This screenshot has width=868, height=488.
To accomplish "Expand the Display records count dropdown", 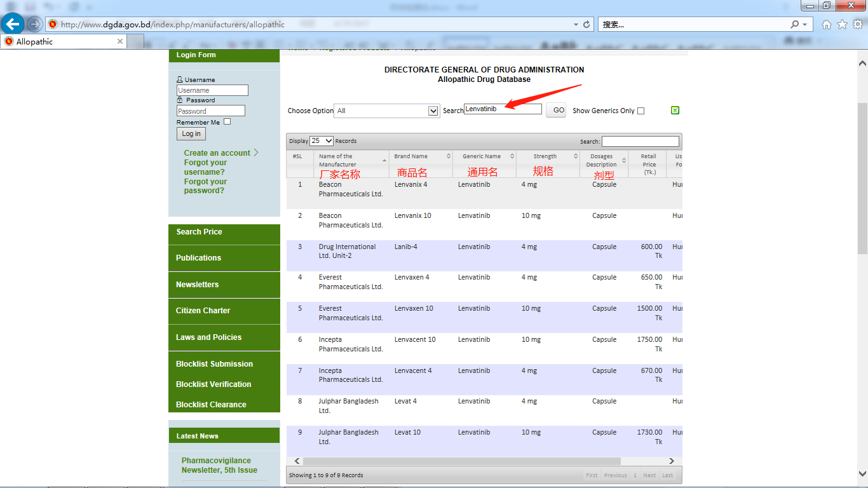I will tap(321, 140).
